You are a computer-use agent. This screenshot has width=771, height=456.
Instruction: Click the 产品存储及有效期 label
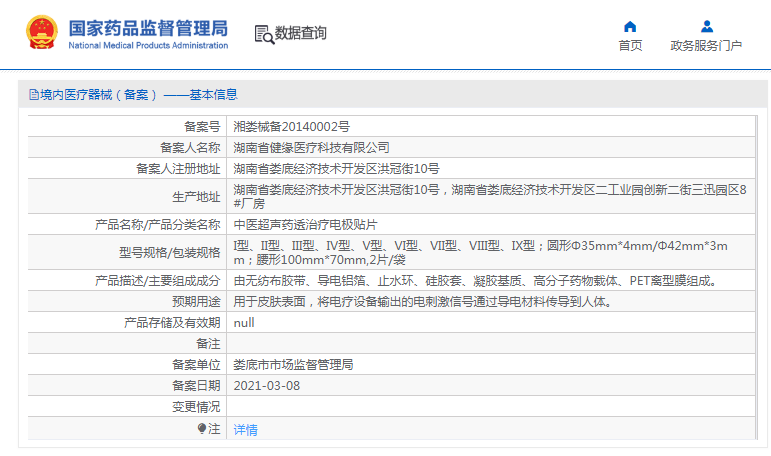[x=172, y=323]
